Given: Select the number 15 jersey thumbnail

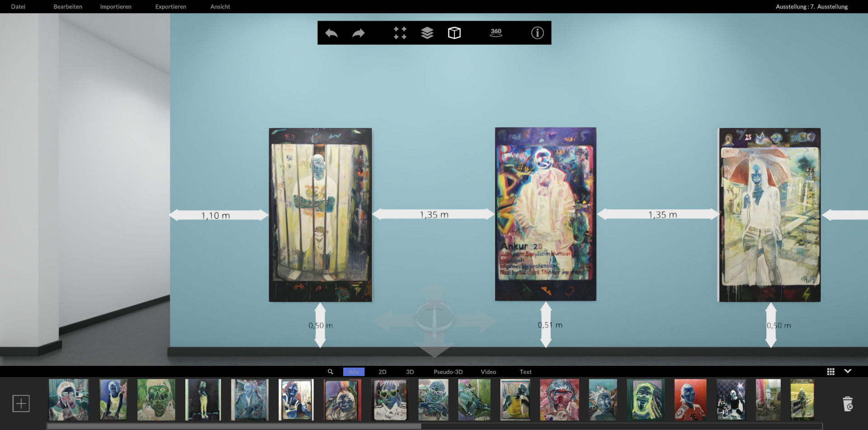Looking at the screenshot, I should (x=690, y=400).
